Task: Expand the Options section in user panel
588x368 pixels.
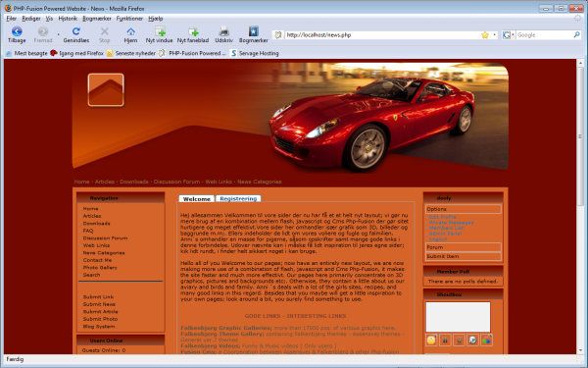Action: click(x=464, y=209)
